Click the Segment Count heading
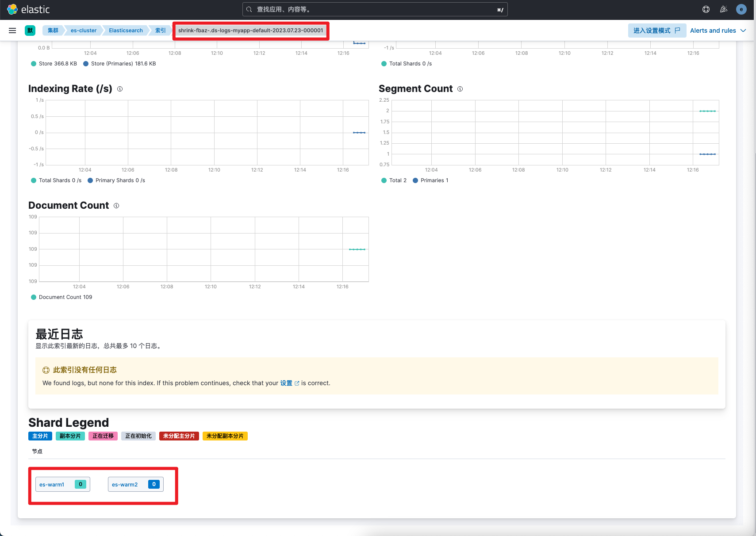756x536 pixels. pyautogui.click(x=416, y=88)
